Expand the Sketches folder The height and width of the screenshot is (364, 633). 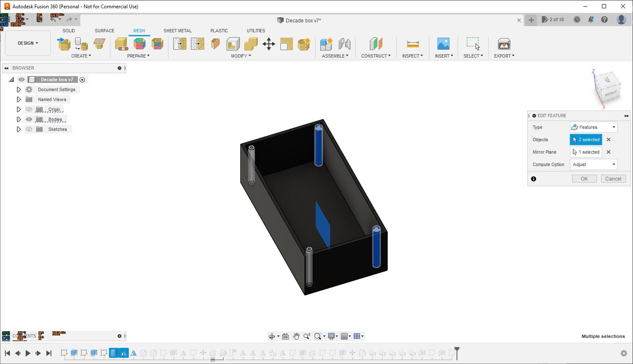click(19, 129)
